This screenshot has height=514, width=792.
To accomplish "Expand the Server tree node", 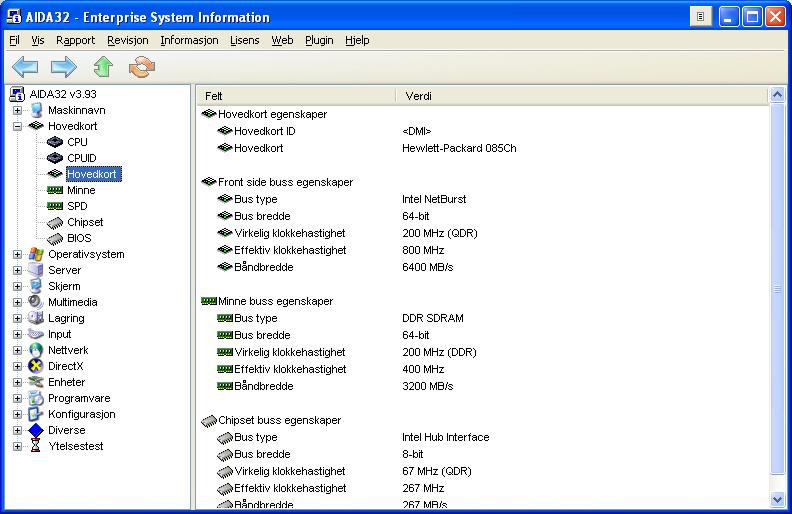I will 17,270.
